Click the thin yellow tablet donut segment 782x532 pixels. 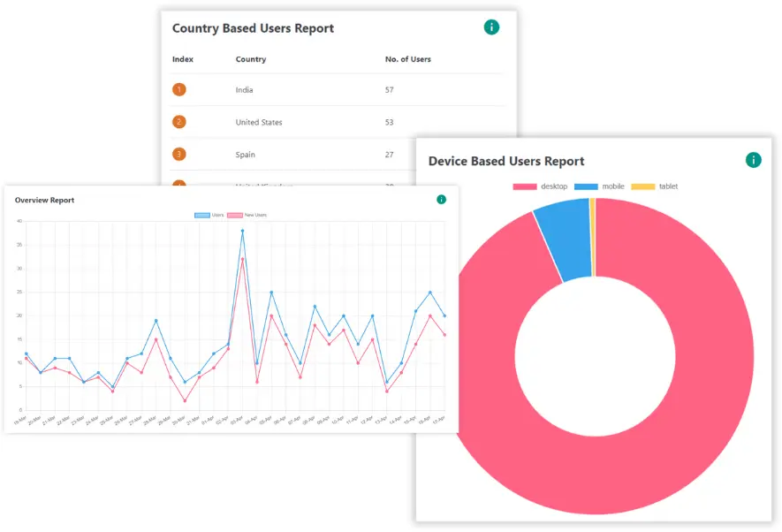(x=593, y=237)
